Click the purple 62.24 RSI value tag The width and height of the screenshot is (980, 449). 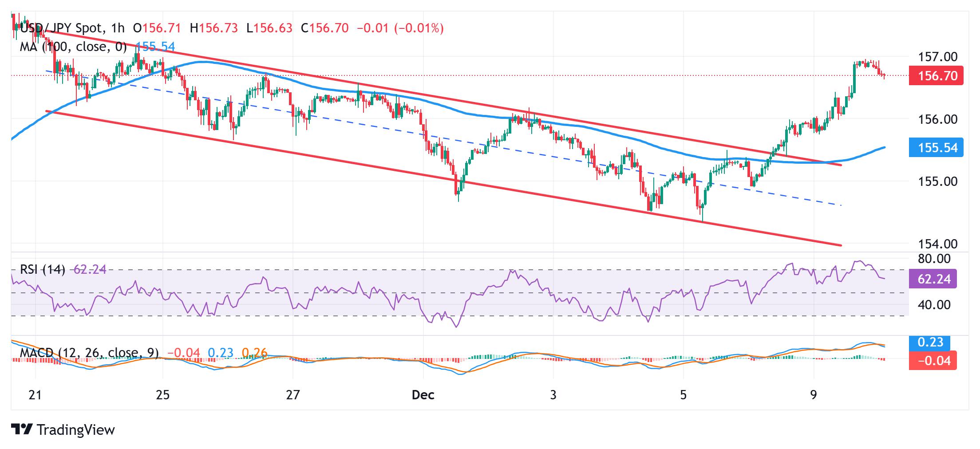pyautogui.click(x=933, y=279)
